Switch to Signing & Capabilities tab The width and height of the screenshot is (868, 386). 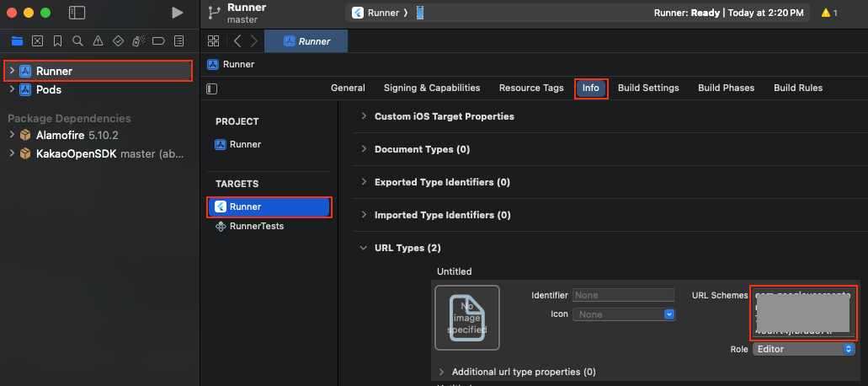click(432, 88)
